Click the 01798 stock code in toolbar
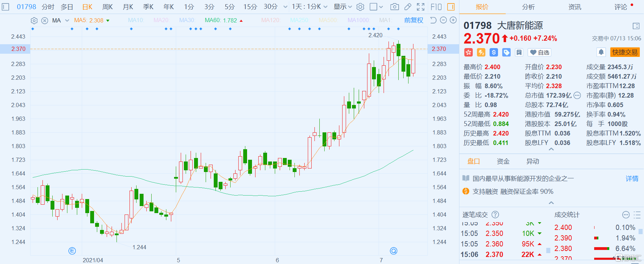 click(27, 7)
